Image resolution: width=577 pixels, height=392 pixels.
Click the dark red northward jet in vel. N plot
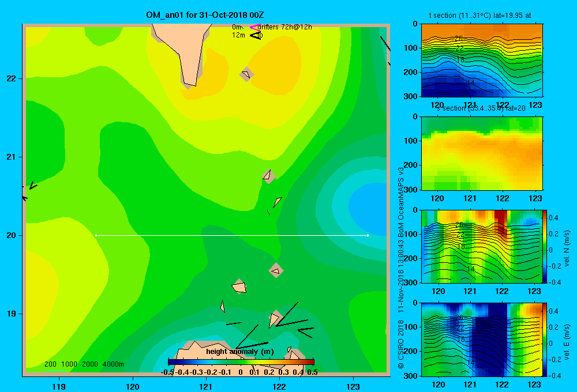501,223
